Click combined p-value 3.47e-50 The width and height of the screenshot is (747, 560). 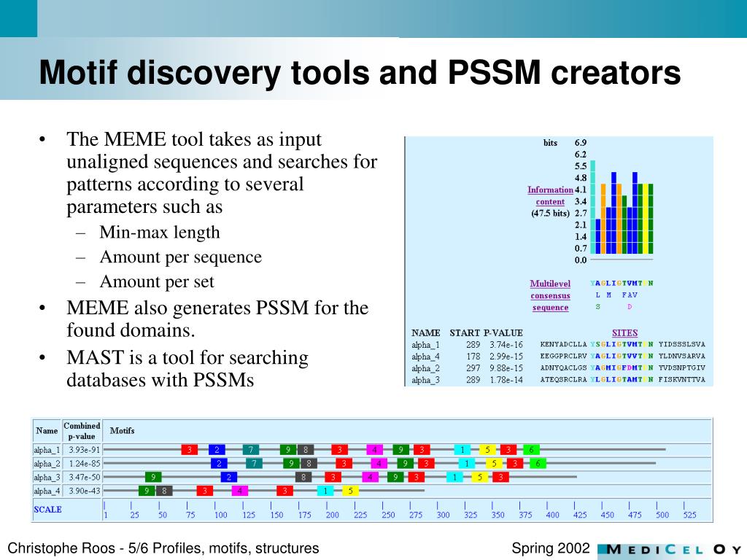85,478
